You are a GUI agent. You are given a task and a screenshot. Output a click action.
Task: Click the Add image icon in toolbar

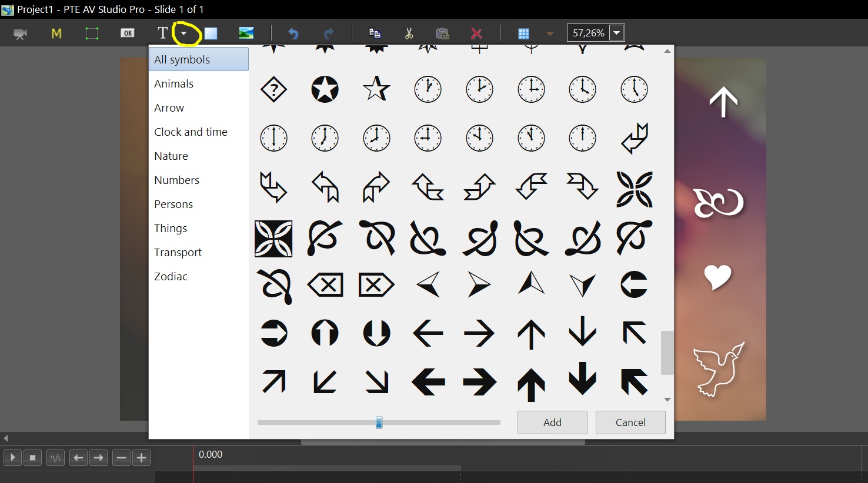(x=246, y=33)
